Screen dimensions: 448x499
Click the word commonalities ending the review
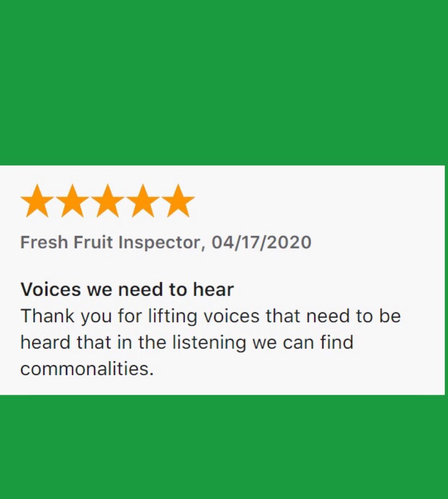(x=86, y=369)
